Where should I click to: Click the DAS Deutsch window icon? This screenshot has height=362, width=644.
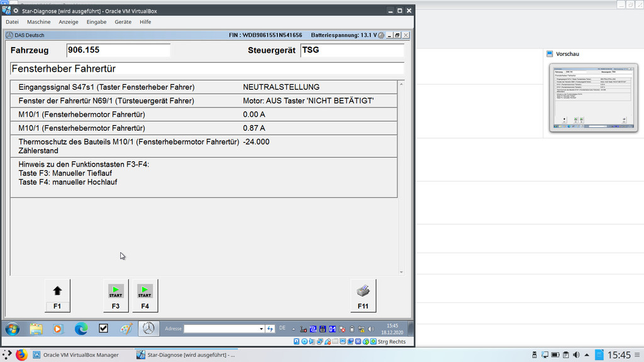point(9,35)
